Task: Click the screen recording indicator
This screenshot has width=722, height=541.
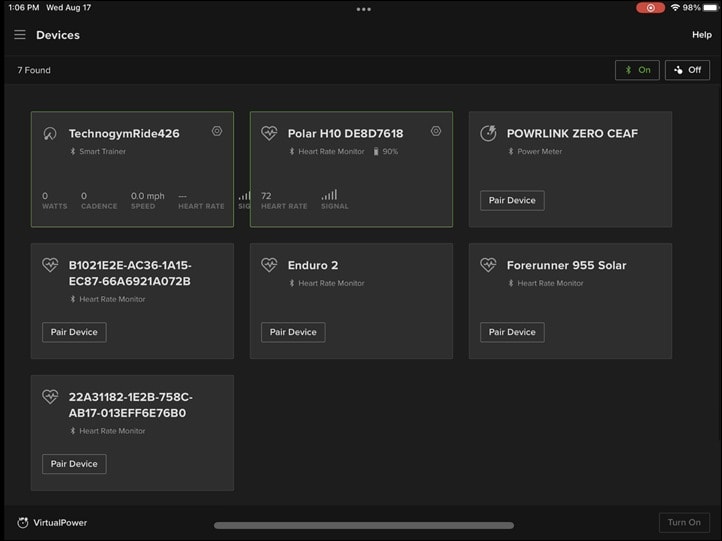Action: (650, 8)
